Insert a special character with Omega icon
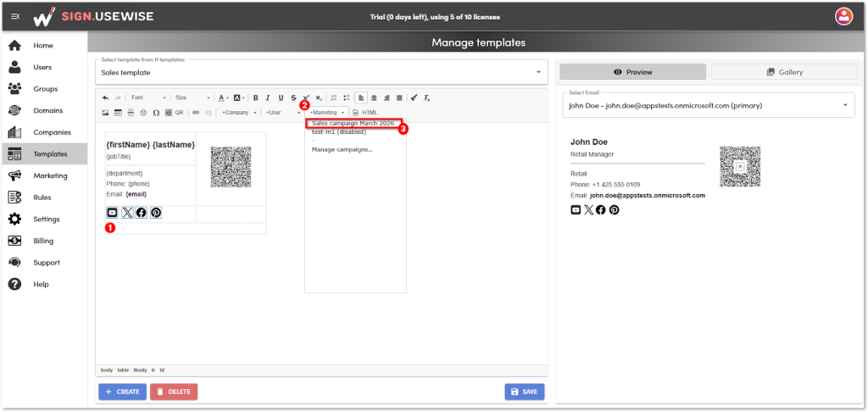868x412 pixels. pyautogui.click(x=156, y=112)
